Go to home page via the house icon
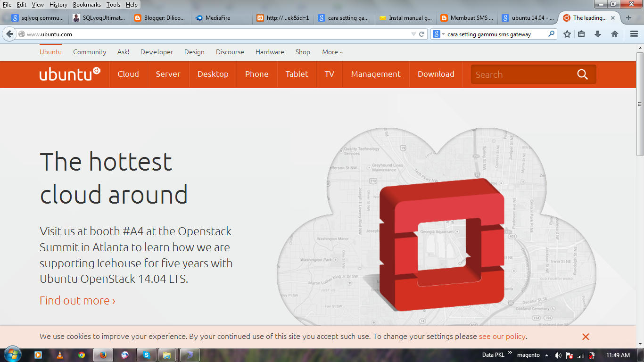 pyautogui.click(x=615, y=34)
